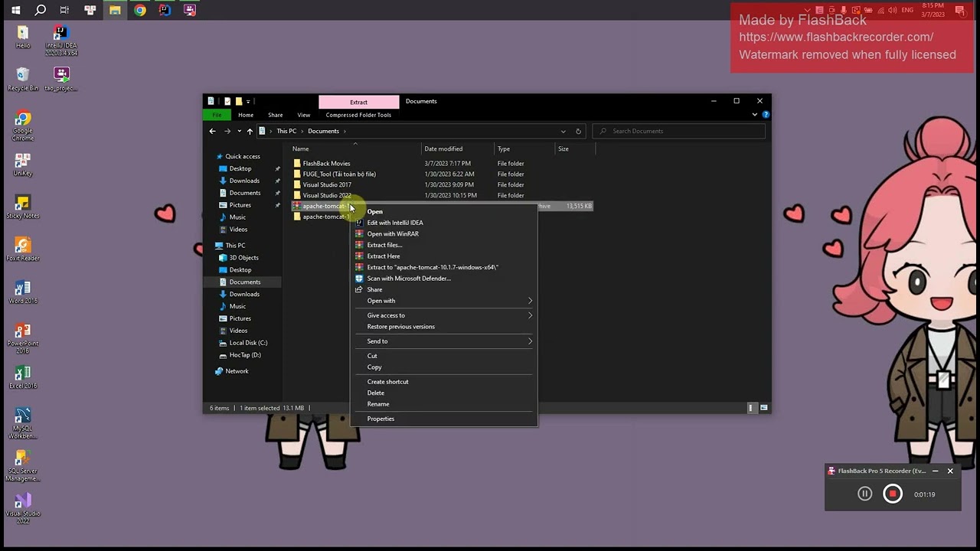Switch to the Share ribbon tab
980x551 pixels.
(x=276, y=115)
